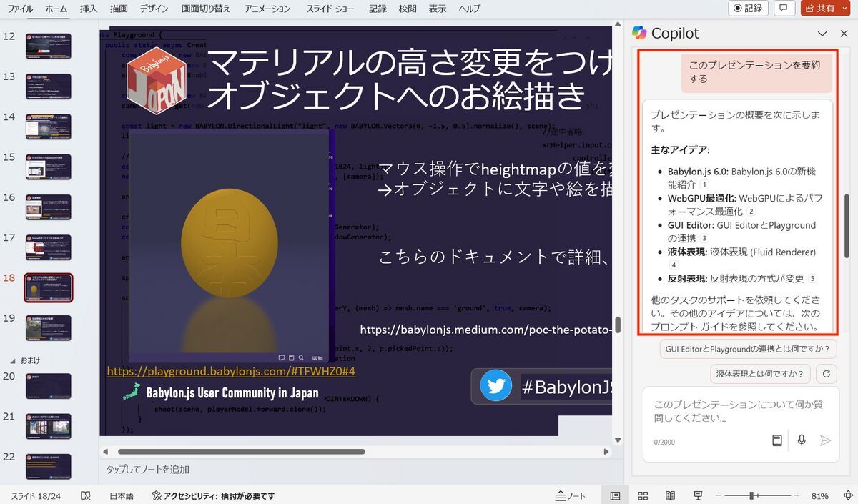This screenshot has width=858, height=504.
Task: Open the 描画 ribbon tab
Action: tap(119, 9)
